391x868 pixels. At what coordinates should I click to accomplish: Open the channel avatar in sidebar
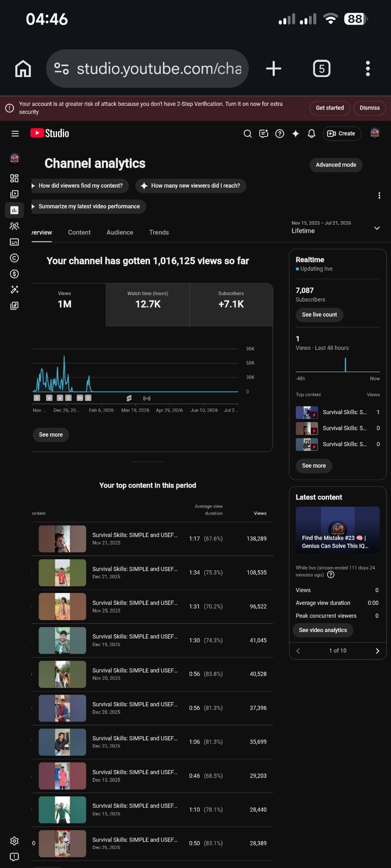tap(15, 158)
